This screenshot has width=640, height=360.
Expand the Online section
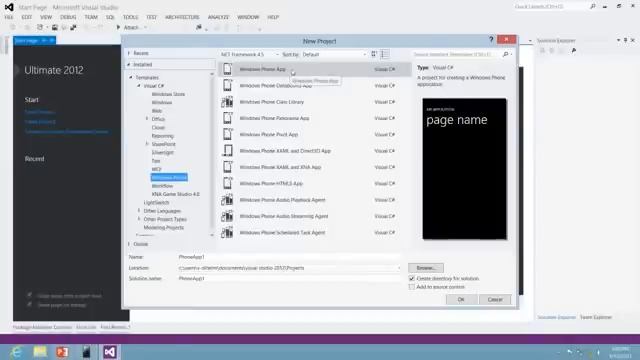tap(129, 244)
